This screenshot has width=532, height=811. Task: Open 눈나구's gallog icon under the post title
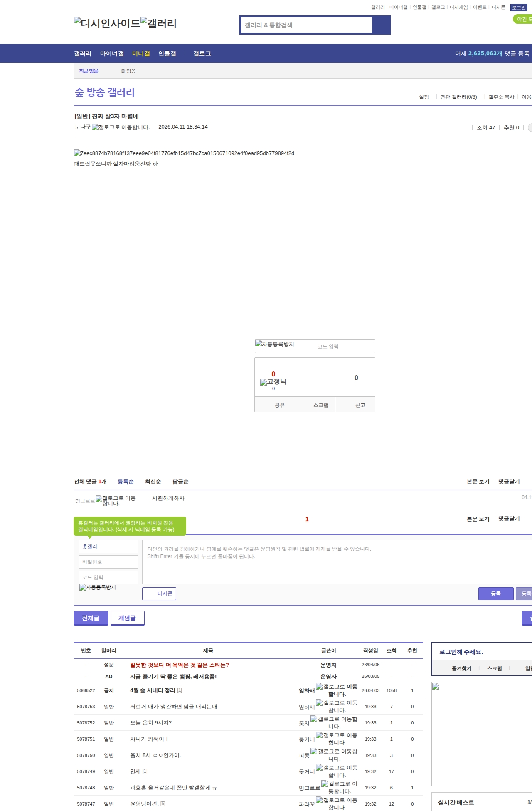click(x=121, y=127)
